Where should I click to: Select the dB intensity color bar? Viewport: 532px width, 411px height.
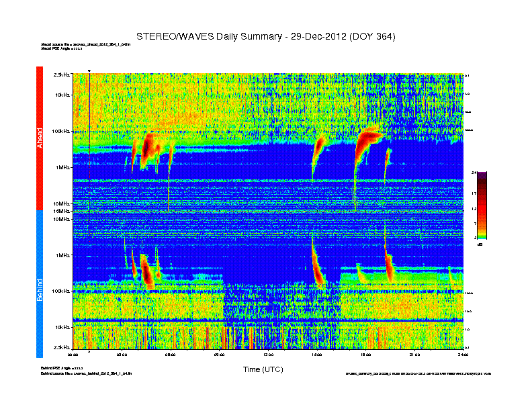click(482, 205)
